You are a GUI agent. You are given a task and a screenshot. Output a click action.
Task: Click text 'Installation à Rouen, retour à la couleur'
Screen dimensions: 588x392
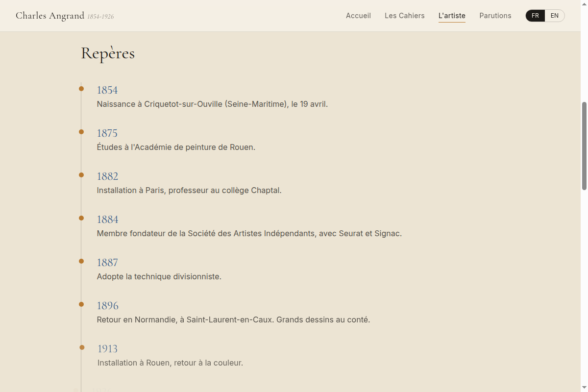169,363
